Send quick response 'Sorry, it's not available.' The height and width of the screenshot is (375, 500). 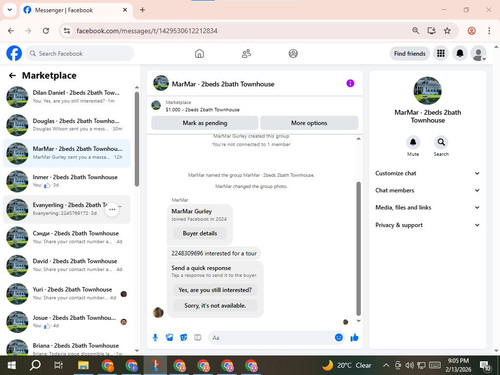[215, 306]
